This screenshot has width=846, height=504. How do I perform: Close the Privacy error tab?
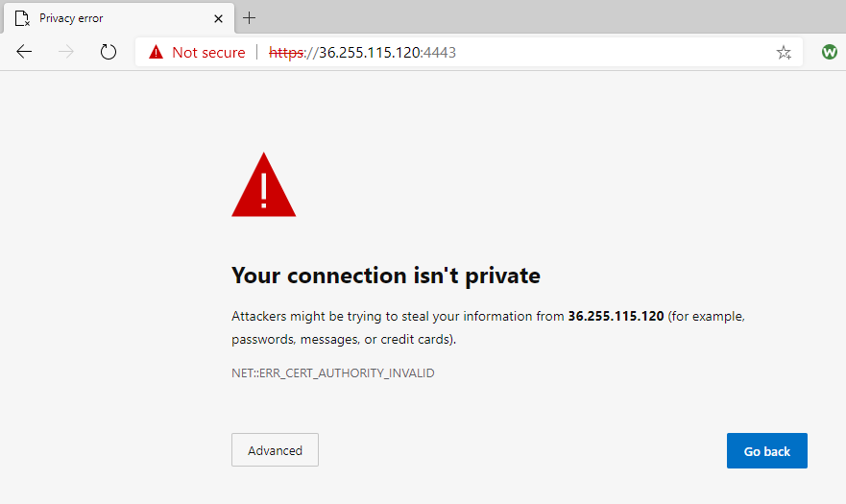218,19
